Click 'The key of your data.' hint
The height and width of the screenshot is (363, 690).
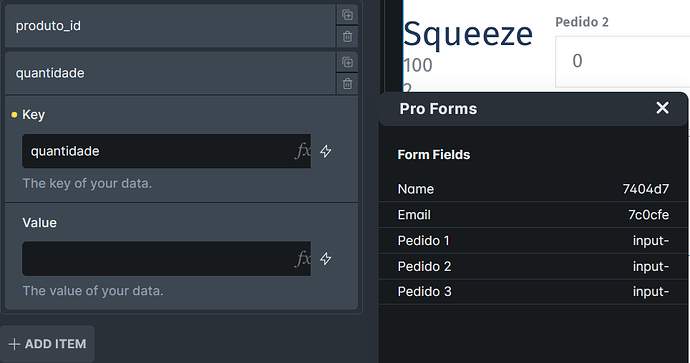click(87, 183)
